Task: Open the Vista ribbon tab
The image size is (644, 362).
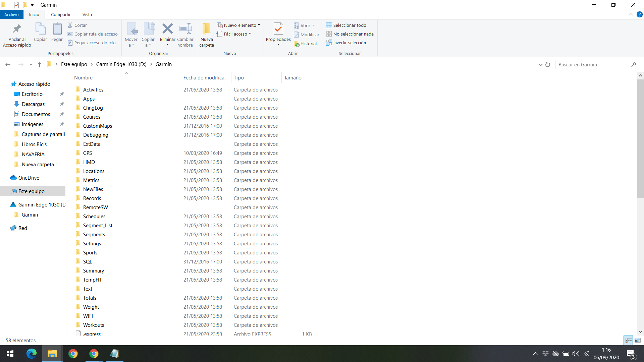Action: (87, 14)
